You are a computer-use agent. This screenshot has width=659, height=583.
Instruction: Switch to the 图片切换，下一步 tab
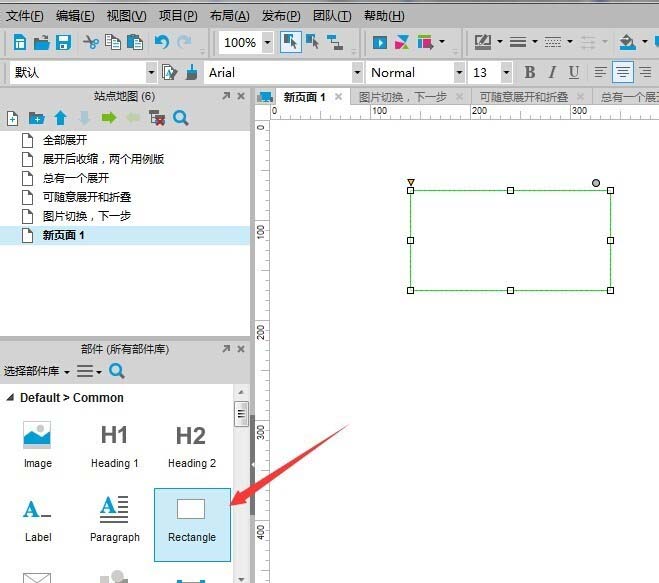tap(403, 97)
